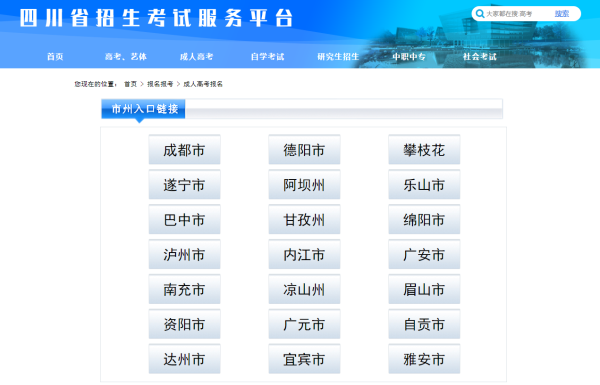The height and width of the screenshot is (385, 600).
Task: Open the 成都市 entry button
Action: [184, 150]
